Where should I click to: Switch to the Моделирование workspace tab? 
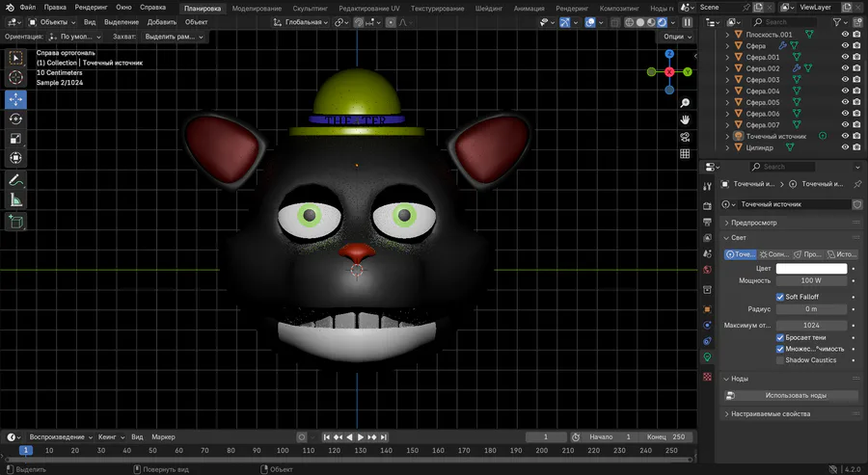[257, 9]
